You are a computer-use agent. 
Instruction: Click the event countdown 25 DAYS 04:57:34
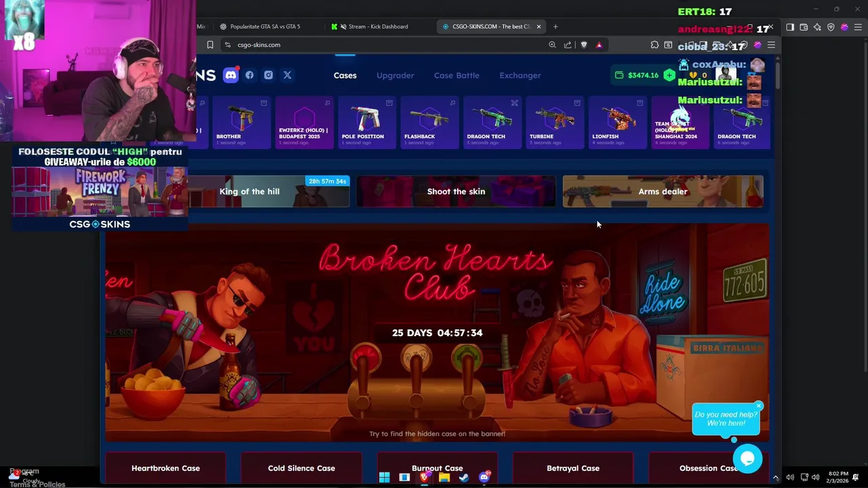pos(437,333)
